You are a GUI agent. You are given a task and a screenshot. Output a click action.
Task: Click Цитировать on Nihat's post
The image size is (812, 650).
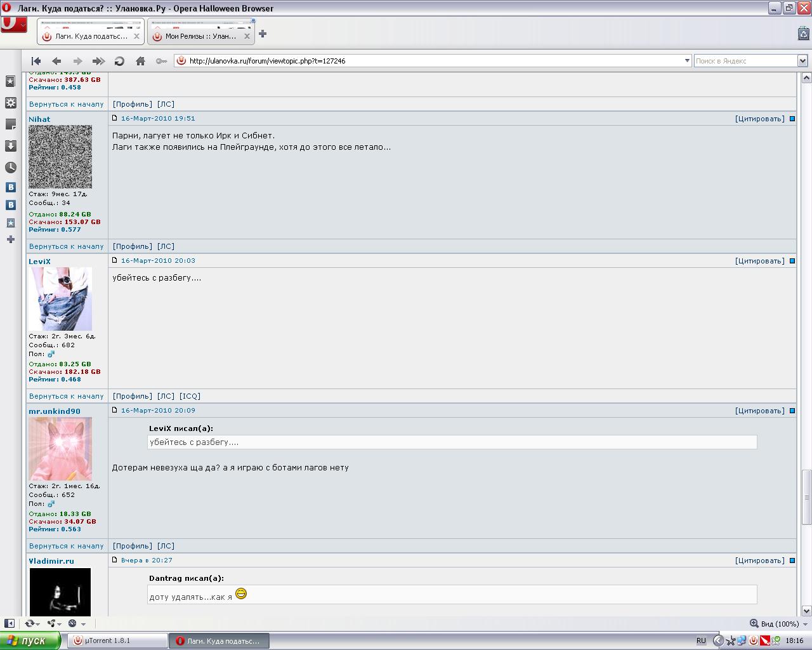759,119
